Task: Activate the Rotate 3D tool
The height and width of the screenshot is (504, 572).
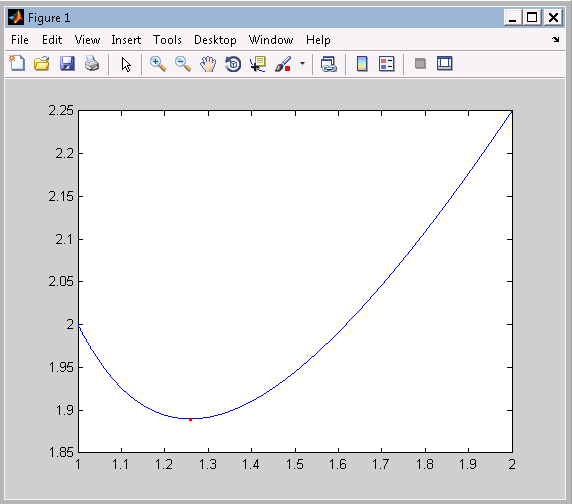Action: (x=233, y=64)
